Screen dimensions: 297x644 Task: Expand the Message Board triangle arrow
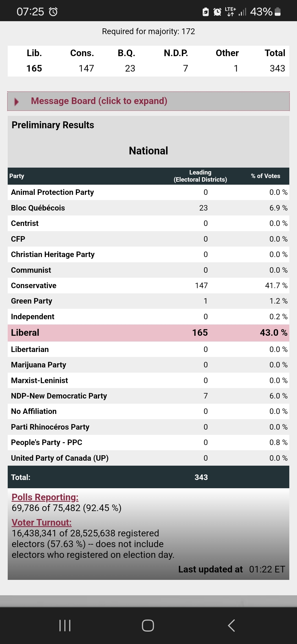coord(16,102)
